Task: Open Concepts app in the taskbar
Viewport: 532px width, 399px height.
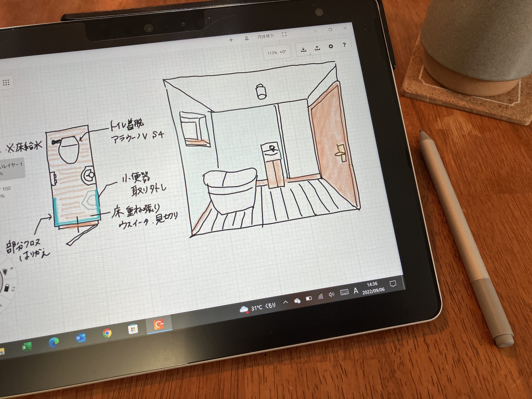Action: 159,325
